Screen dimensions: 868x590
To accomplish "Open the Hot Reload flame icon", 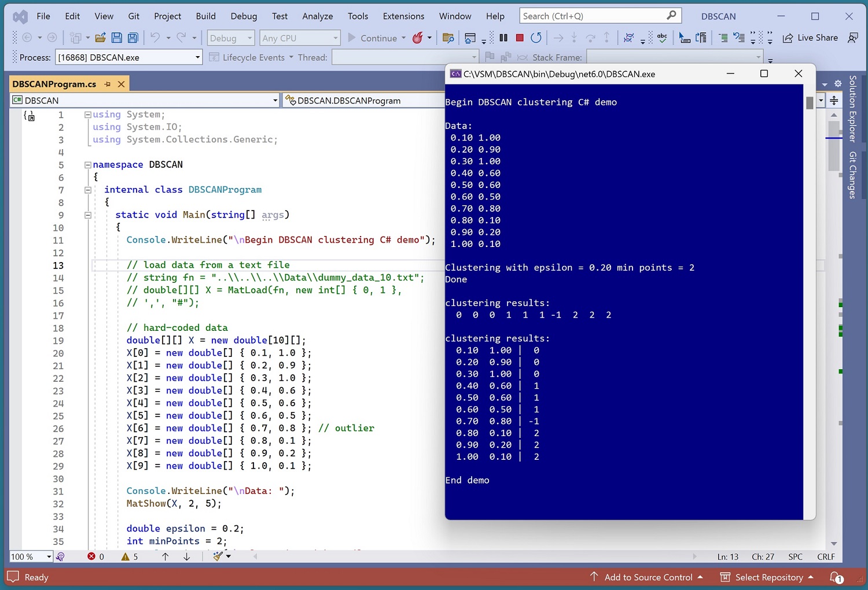I will tap(417, 38).
